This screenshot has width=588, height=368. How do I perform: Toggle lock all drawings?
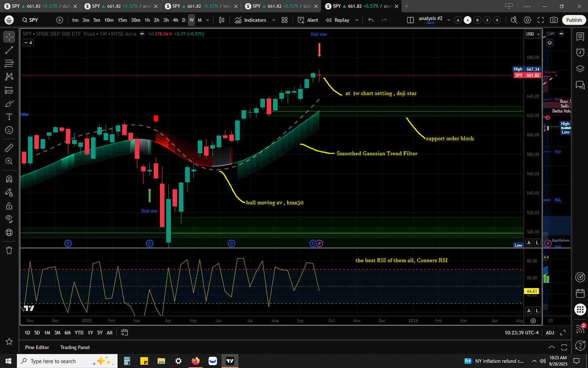coord(9,206)
